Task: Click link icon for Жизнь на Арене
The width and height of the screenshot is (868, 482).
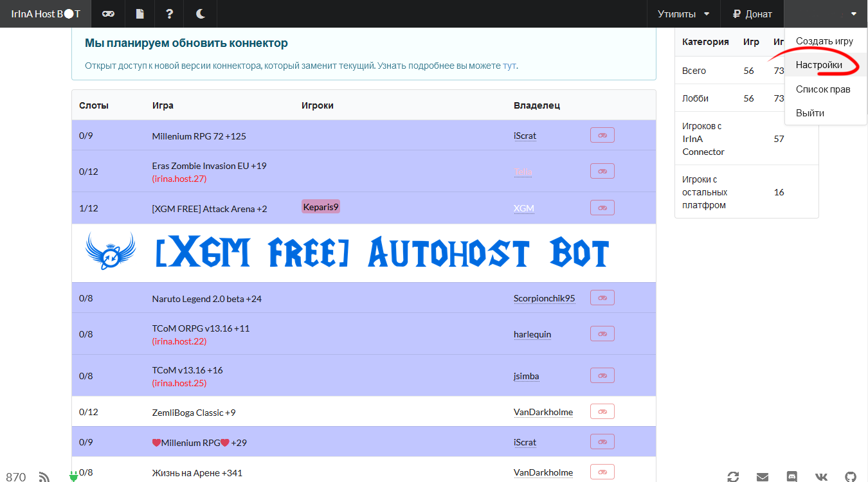Action: click(x=602, y=472)
